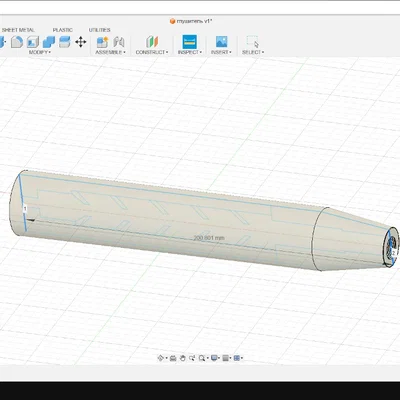Expand the Zoom Window options arrow
The width and height of the screenshot is (400, 400).
click(x=207, y=358)
